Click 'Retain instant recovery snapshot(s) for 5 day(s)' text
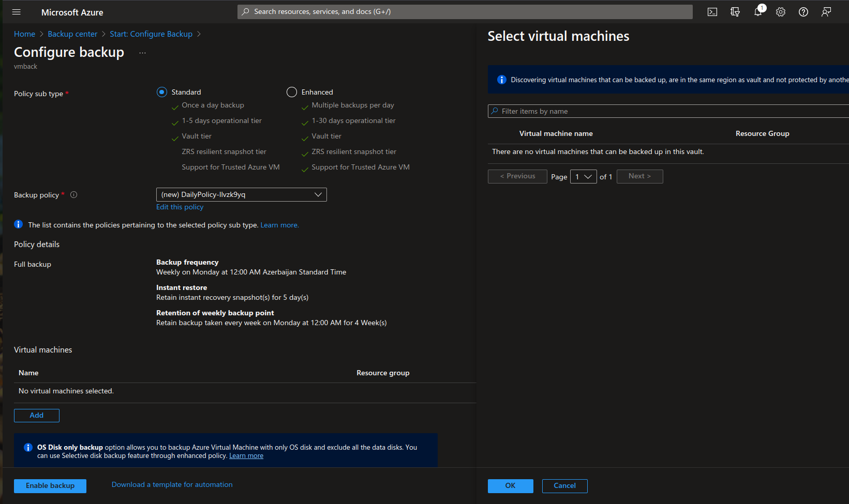Viewport: 849px width, 504px height. (x=232, y=297)
